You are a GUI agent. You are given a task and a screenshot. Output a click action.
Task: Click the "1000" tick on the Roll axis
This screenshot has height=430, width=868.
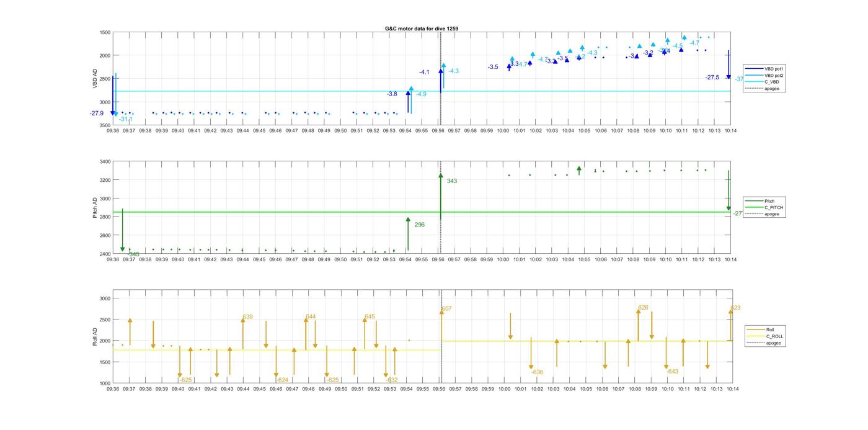click(105, 383)
